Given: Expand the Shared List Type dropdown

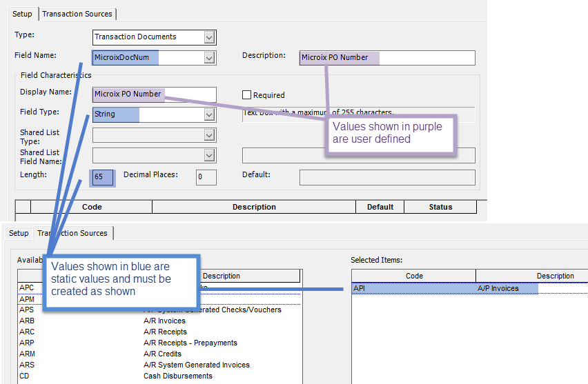Looking at the screenshot, I should click(209, 135).
